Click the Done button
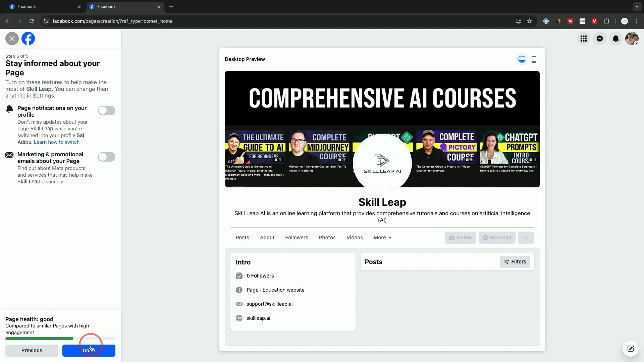The width and height of the screenshot is (644, 362). pos(89,351)
